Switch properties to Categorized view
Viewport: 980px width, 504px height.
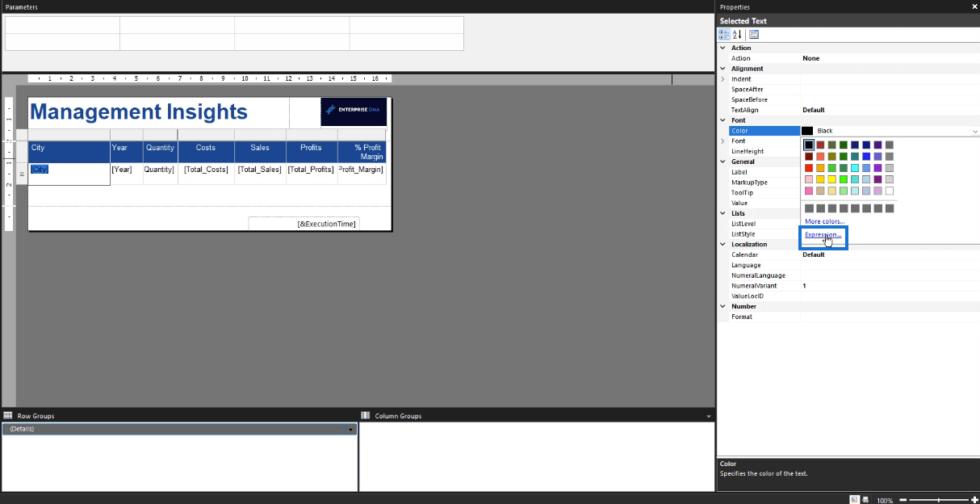724,35
